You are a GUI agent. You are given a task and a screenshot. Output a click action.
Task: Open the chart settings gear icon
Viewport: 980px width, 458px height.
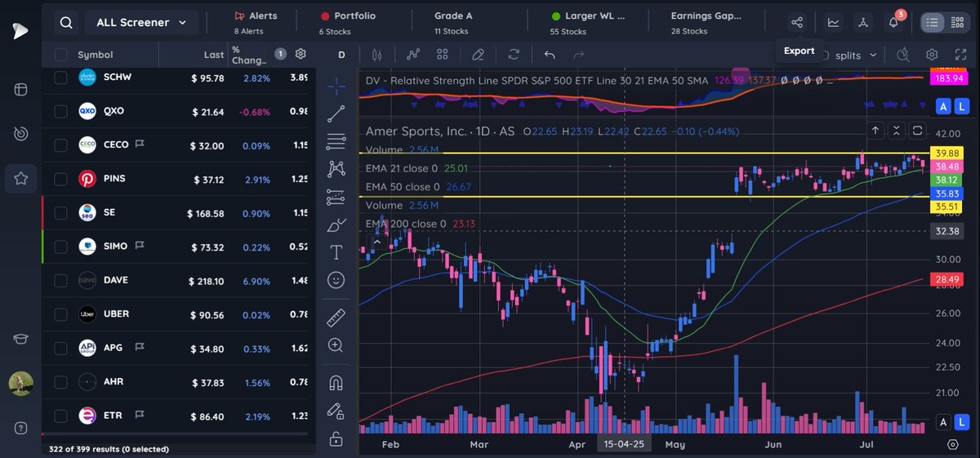click(x=932, y=55)
